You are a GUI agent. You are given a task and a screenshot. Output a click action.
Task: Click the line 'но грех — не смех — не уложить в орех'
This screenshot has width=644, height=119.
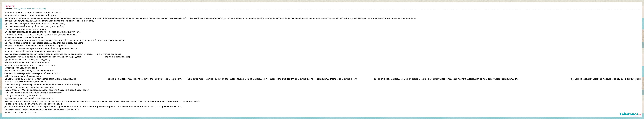coord(36,46)
